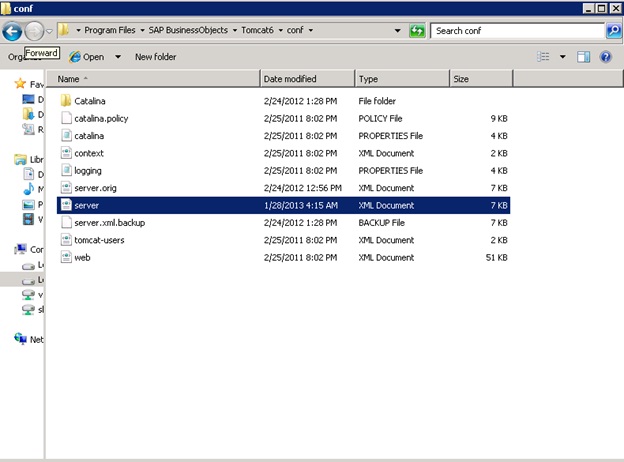This screenshot has height=462, width=624.
Task: Click the Network icon in navigation pane
Action: pyautogui.click(x=20, y=339)
